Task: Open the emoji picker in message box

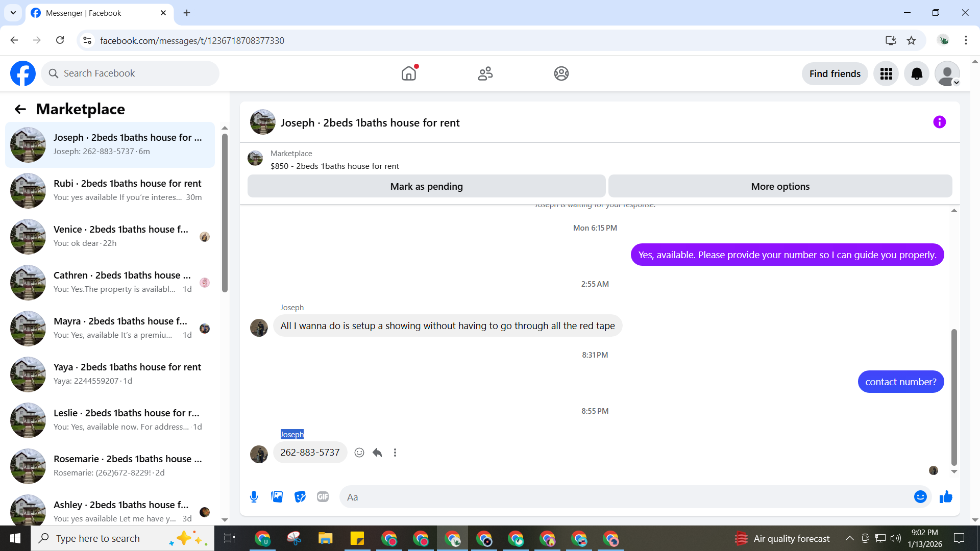Action: click(x=920, y=497)
